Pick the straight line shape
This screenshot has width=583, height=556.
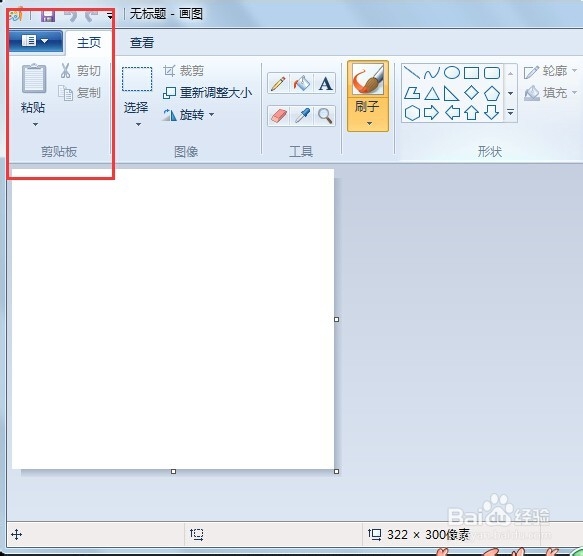click(x=412, y=73)
